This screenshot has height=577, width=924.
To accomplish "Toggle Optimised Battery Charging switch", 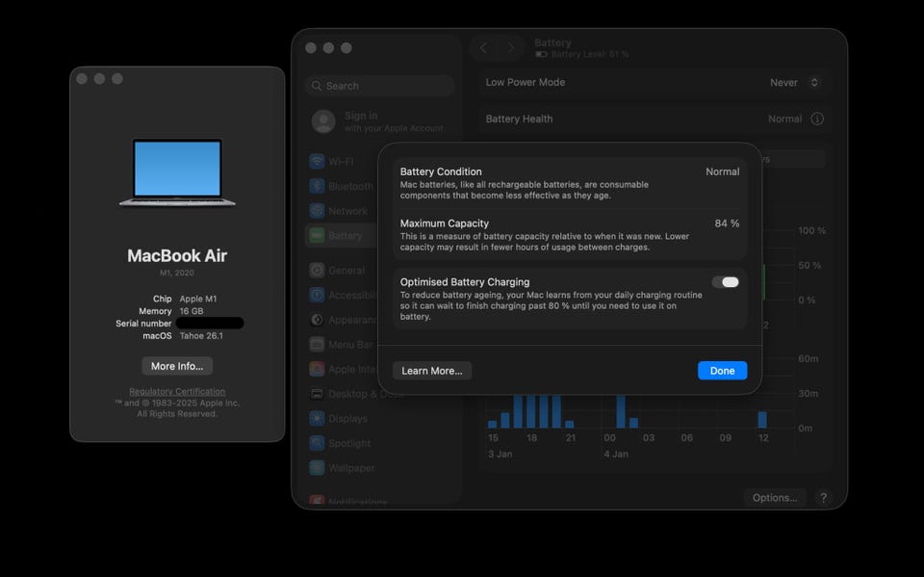I will coord(726,282).
